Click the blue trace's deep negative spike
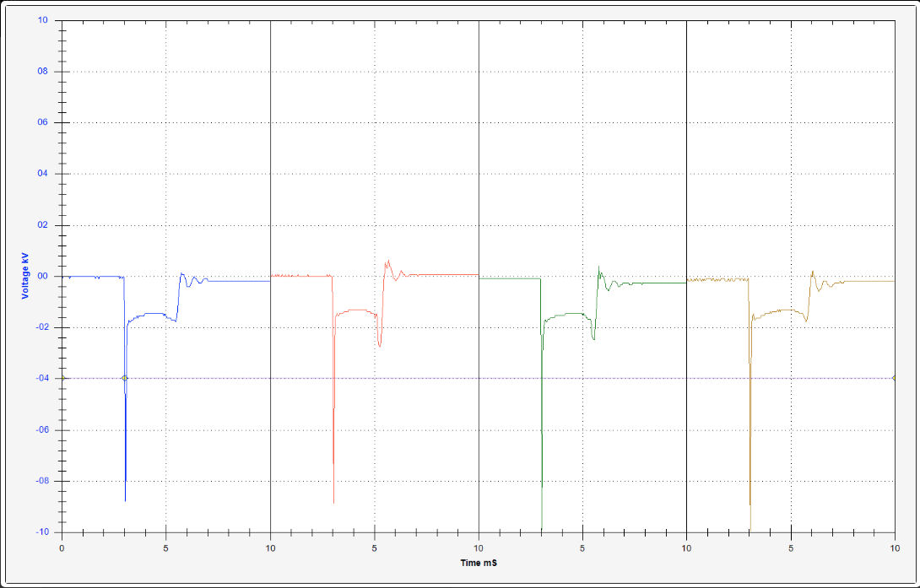The image size is (920, 588). (x=124, y=472)
